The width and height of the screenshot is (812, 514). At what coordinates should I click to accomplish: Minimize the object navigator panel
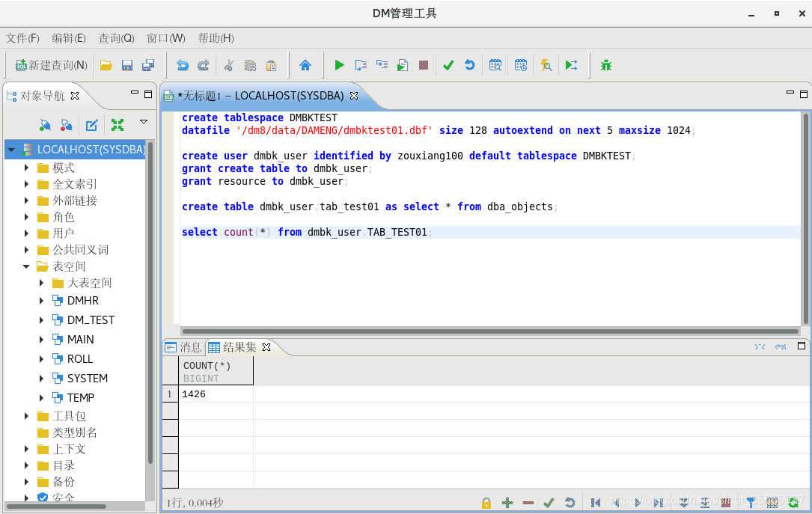coord(135,93)
